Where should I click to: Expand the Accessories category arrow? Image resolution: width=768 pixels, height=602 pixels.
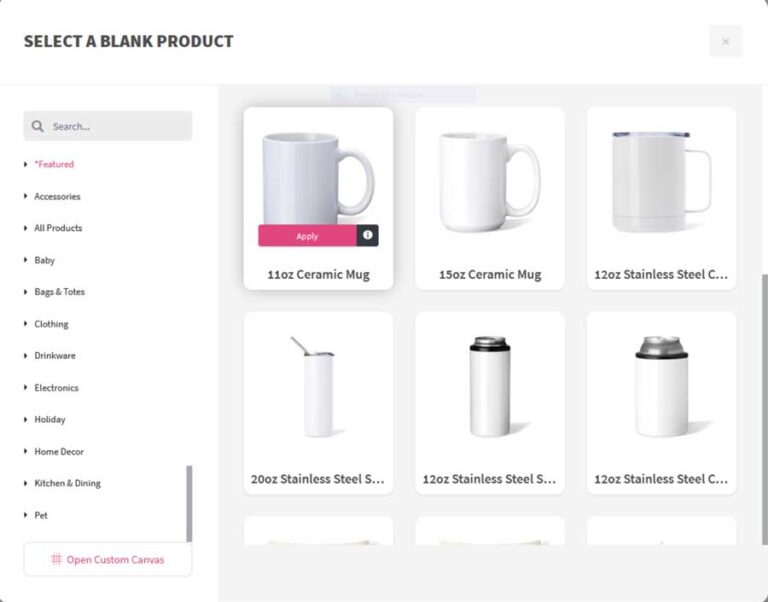(26, 196)
